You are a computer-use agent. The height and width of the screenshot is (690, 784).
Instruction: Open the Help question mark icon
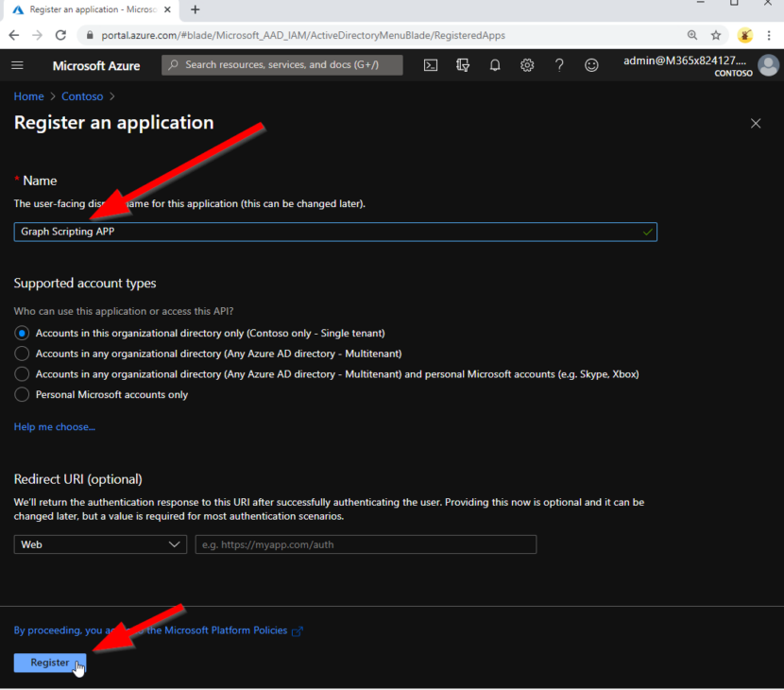coord(559,65)
